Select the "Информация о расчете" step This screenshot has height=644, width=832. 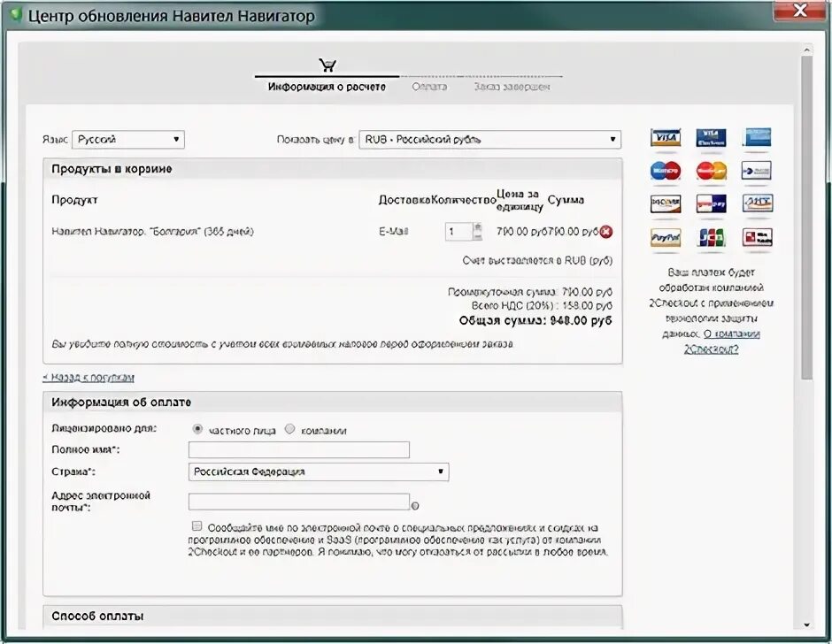click(327, 87)
